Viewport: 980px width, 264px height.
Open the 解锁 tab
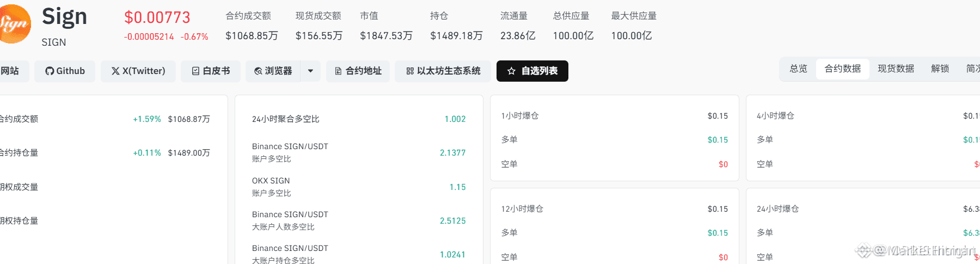940,69
